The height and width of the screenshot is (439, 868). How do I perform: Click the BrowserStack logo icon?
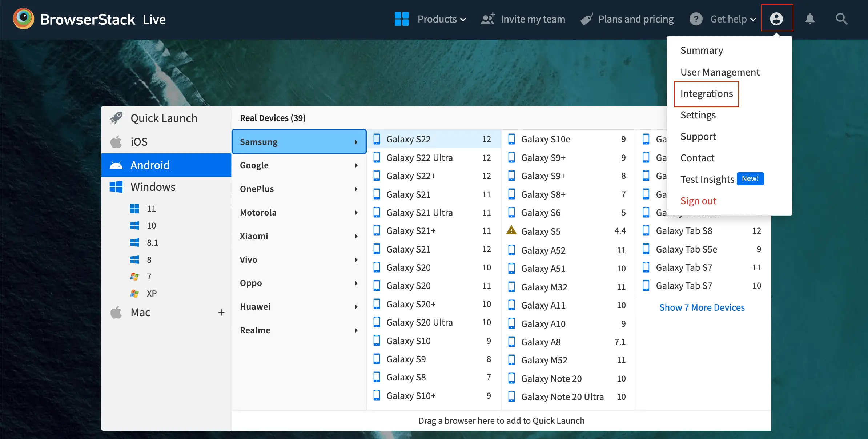click(24, 19)
